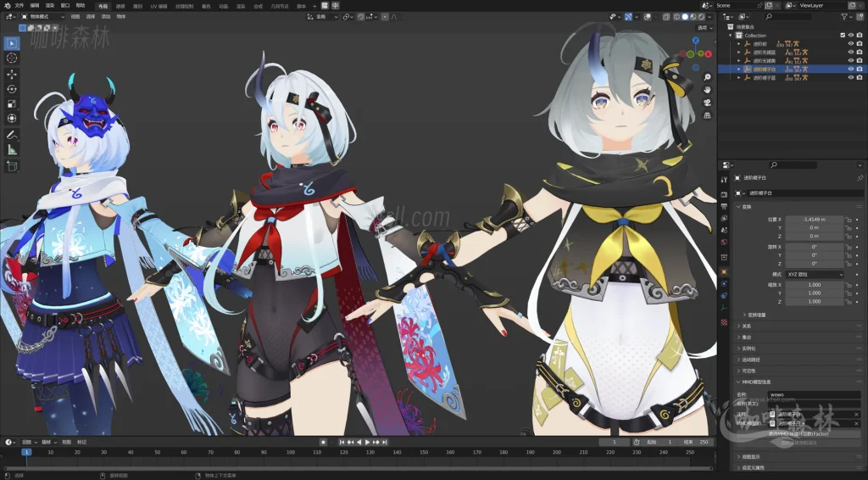Open the Object Constraints properties tab
Image resolution: width=868 pixels, height=480 pixels.
coord(724,296)
